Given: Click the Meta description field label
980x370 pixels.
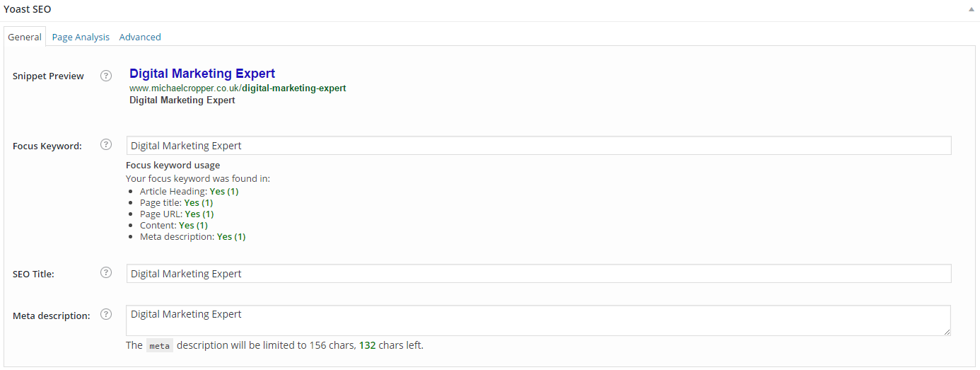Looking at the screenshot, I should coord(52,316).
